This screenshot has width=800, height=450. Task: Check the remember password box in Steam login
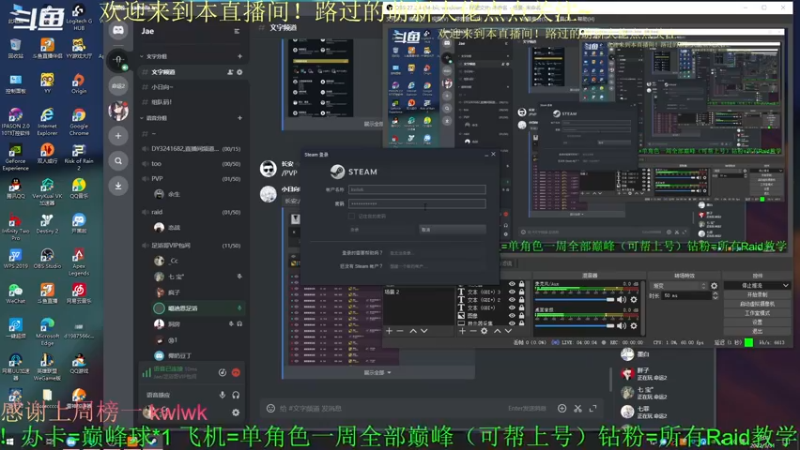[x=352, y=216]
